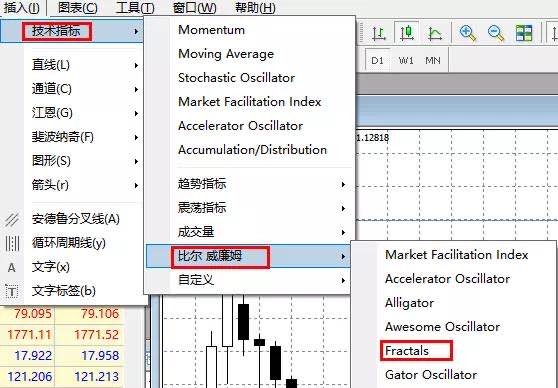Open the 图表(C) menu
The width and height of the screenshot is (558, 388).
[x=78, y=7]
